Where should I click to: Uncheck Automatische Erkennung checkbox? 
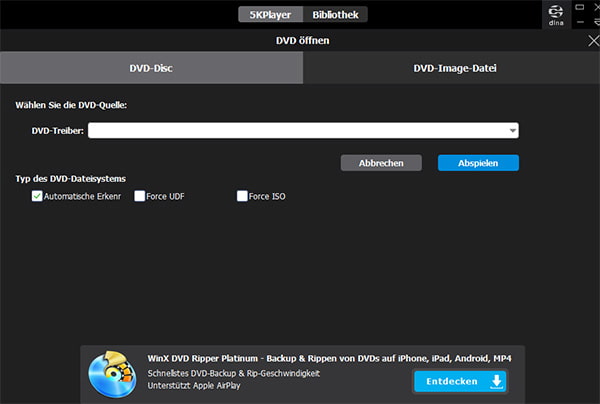pyautogui.click(x=37, y=196)
